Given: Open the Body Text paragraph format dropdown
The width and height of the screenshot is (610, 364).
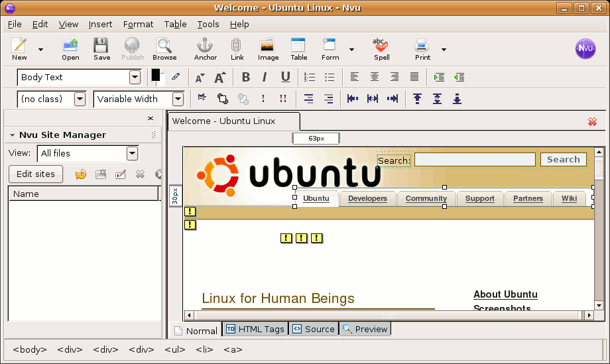Looking at the screenshot, I should (135, 77).
